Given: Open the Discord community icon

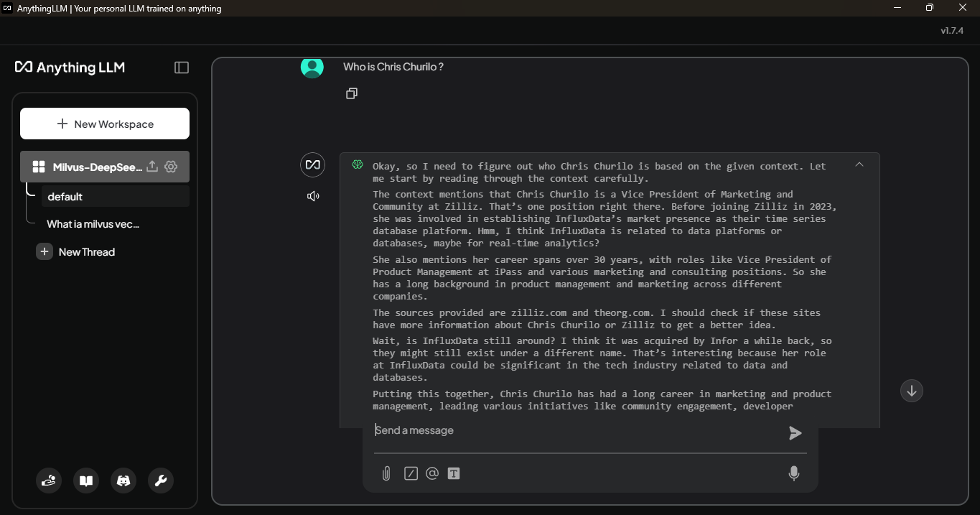Looking at the screenshot, I should [x=123, y=481].
